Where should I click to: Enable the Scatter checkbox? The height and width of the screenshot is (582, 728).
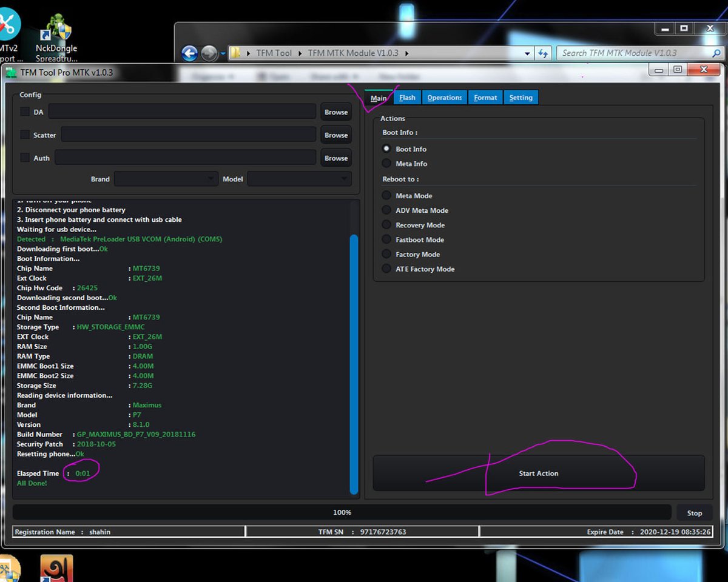coord(25,135)
